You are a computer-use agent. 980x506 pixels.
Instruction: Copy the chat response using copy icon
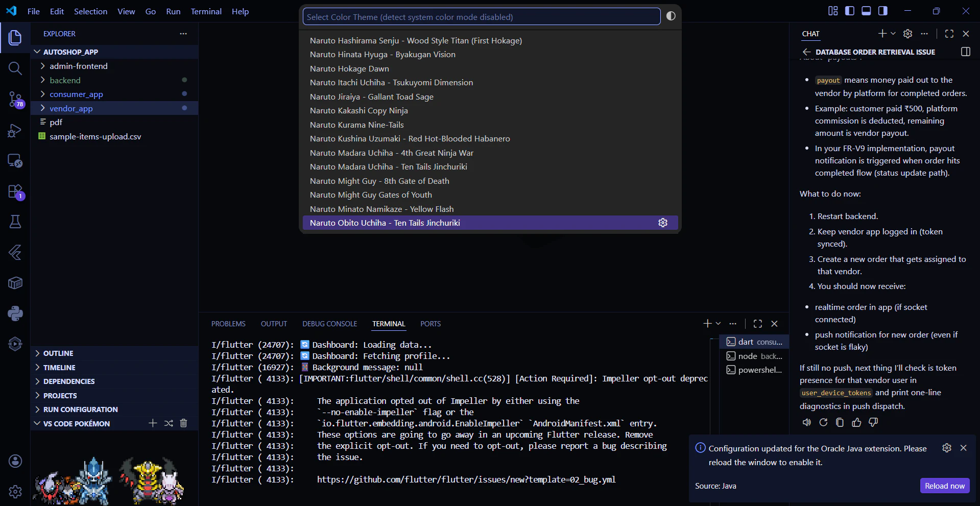click(839, 422)
